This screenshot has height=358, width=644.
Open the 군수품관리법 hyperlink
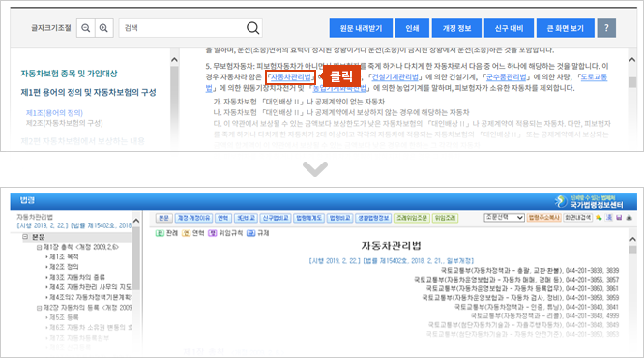pos(506,76)
